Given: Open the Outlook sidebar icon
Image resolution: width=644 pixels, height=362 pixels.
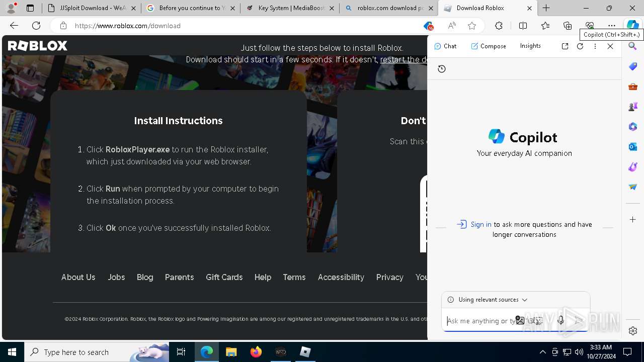Looking at the screenshot, I should 633,147.
